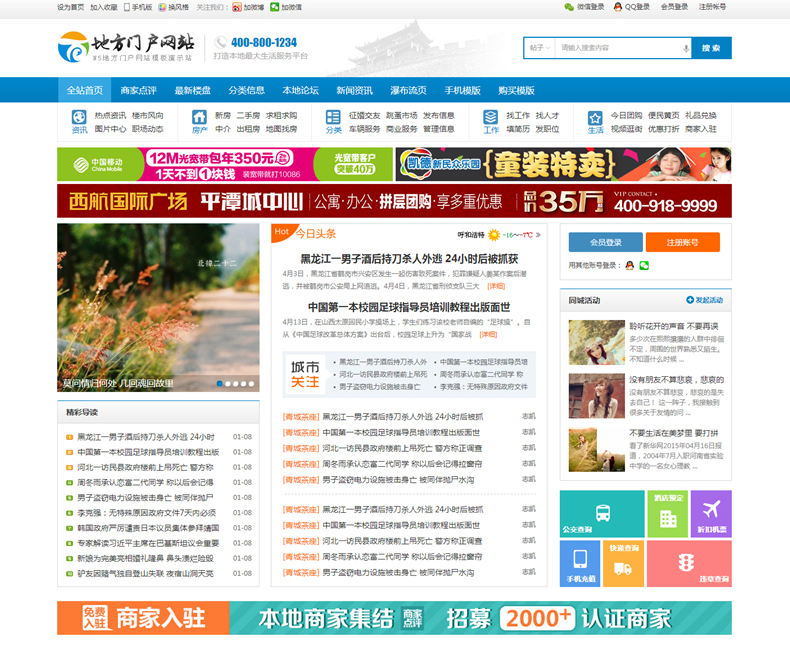The width and height of the screenshot is (790, 645).
Task: Click the plus icon beside 发起活动
Action: pos(690,300)
